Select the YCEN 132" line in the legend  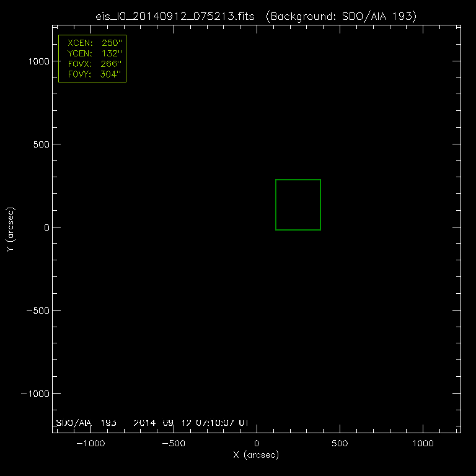coord(92,54)
